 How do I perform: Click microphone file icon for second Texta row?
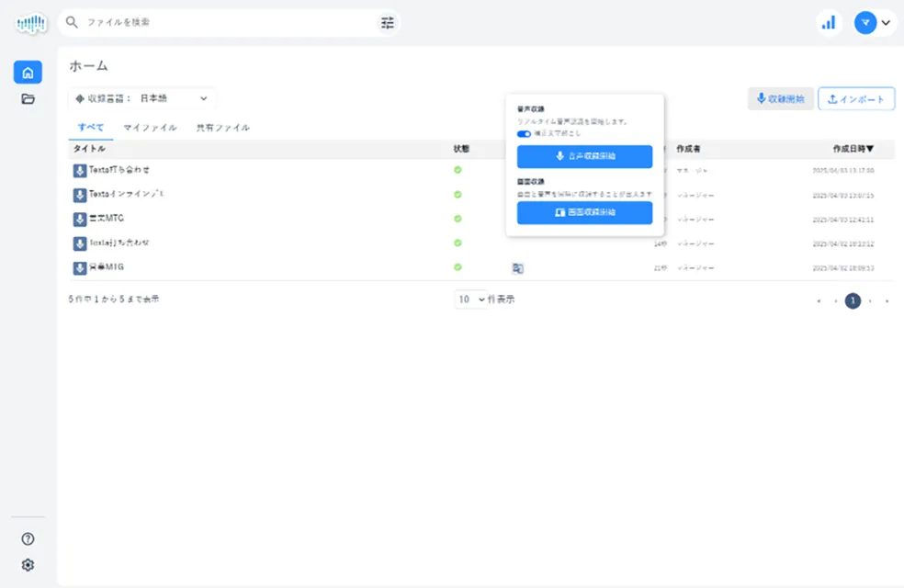pyautogui.click(x=80, y=195)
